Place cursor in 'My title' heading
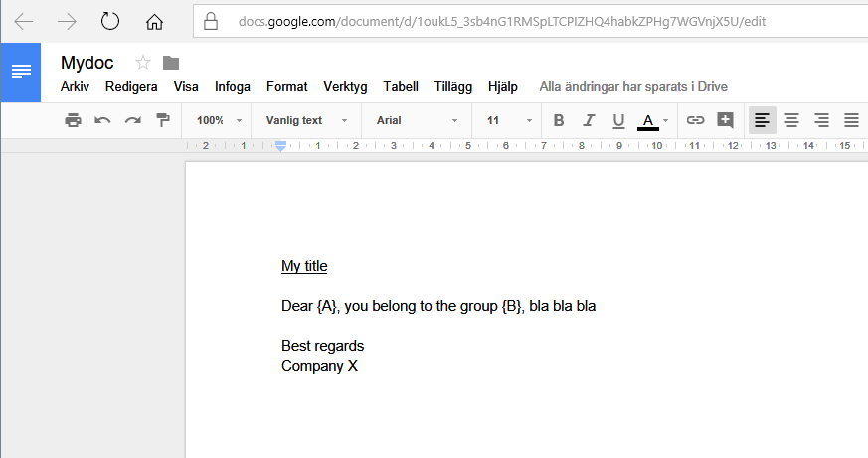 pos(304,266)
